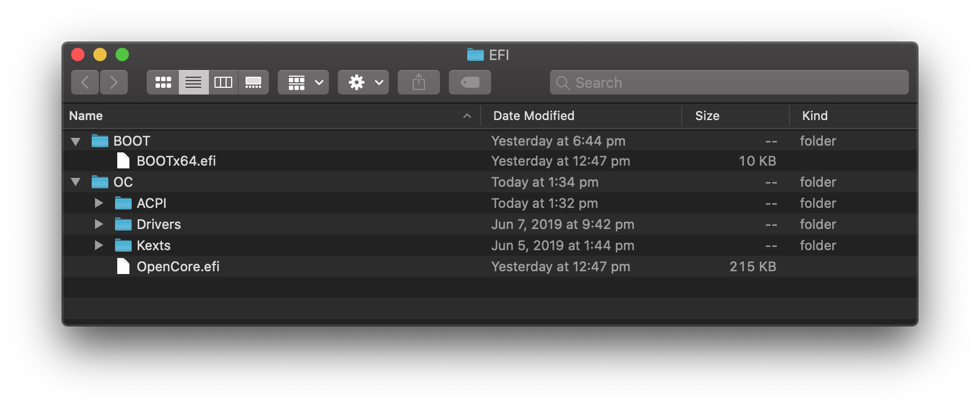Sort by Kind column header
Image resolution: width=980 pixels, height=408 pixels.
click(815, 116)
